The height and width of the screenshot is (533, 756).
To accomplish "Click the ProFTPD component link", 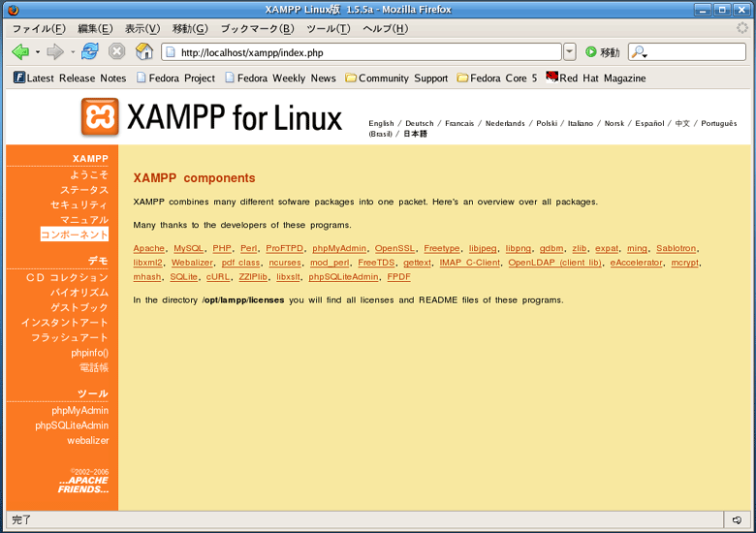I will 284,248.
